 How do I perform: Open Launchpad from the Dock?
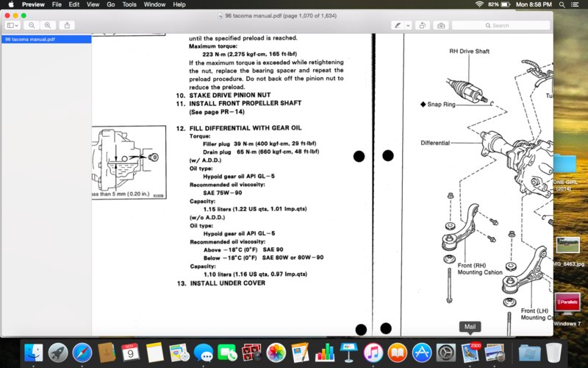click(58, 353)
